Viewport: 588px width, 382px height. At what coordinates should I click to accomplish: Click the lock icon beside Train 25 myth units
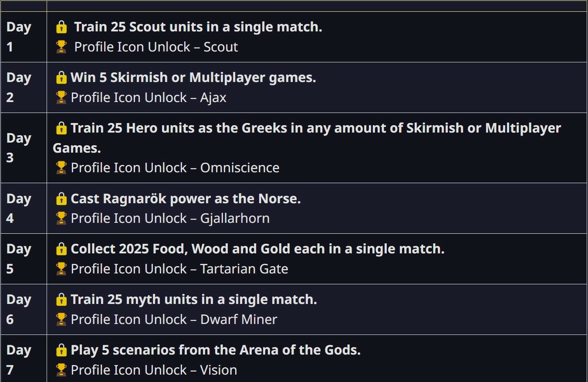(61, 300)
